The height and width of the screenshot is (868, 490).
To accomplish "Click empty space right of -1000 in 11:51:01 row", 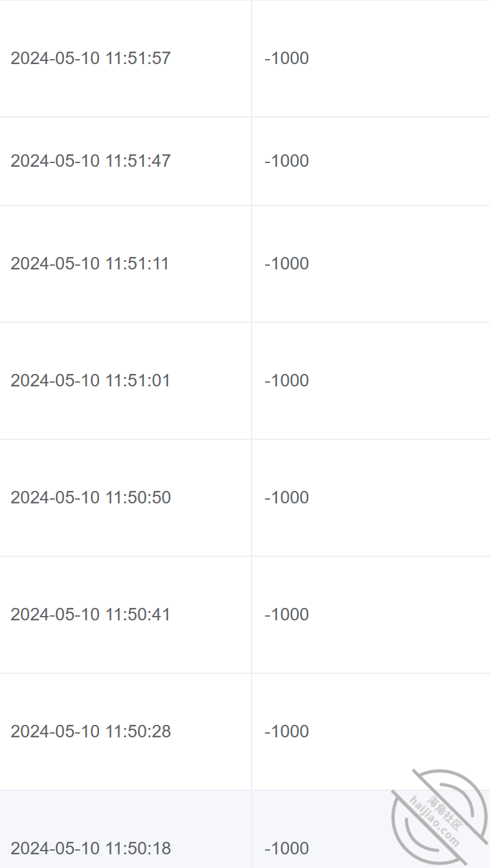I will [x=400, y=381].
